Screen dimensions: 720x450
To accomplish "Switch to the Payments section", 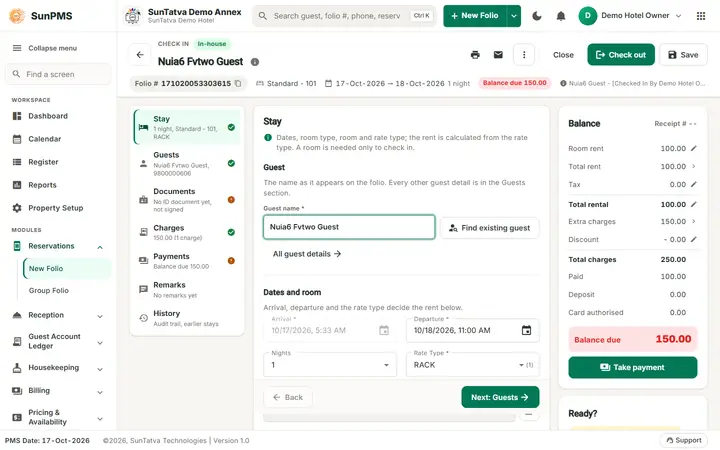I will tap(187, 261).
